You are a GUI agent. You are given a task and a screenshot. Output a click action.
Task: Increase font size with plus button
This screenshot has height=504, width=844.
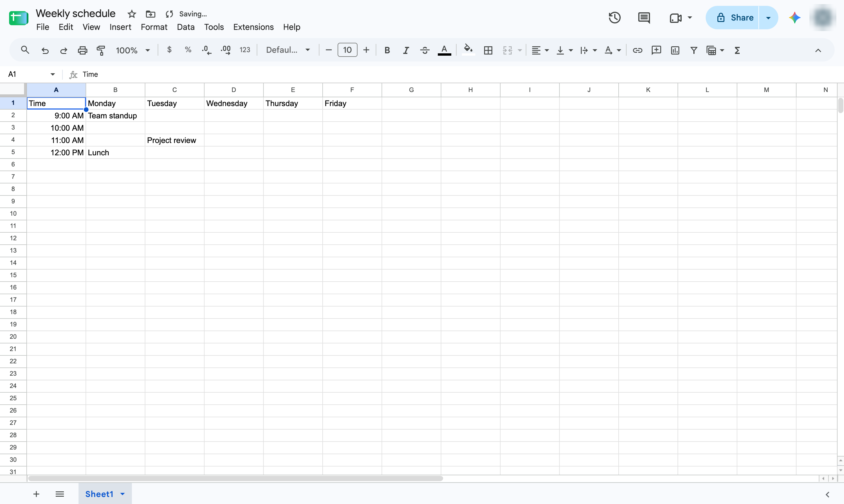click(366, 50)
